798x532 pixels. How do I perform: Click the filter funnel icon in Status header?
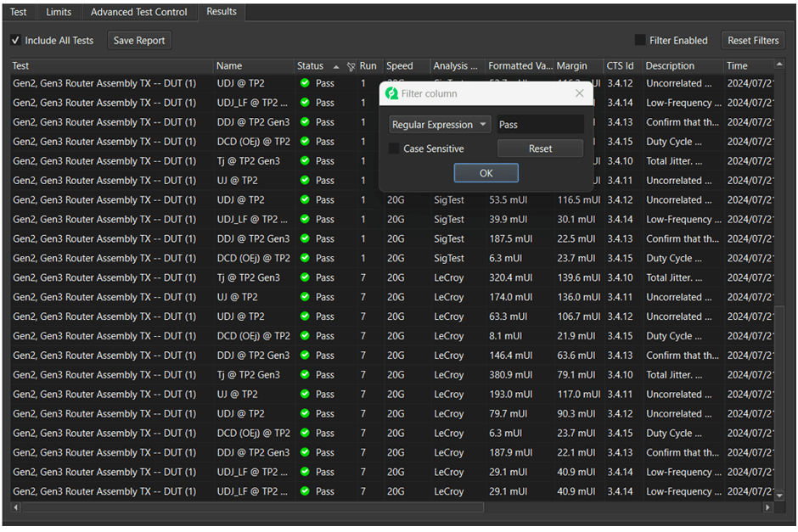pyautogui.click(x=351, y=66)
